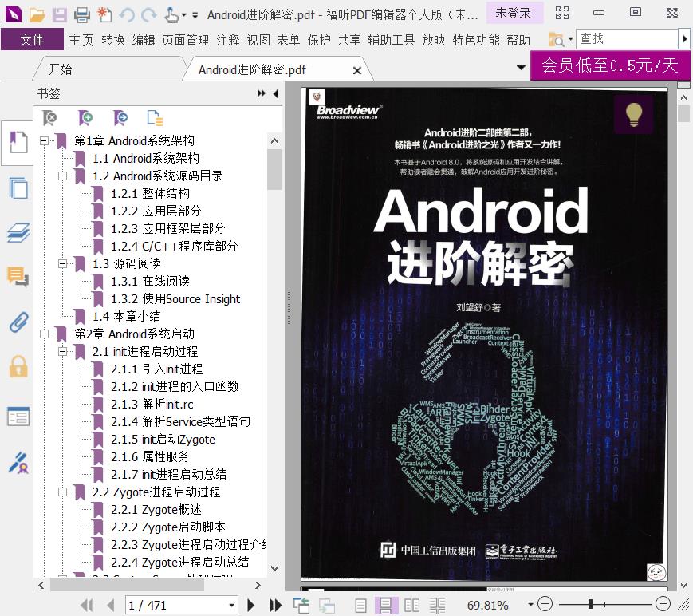Open the 注释 ribbon tab
Screen dimensions: 693x616
point(228,40)
